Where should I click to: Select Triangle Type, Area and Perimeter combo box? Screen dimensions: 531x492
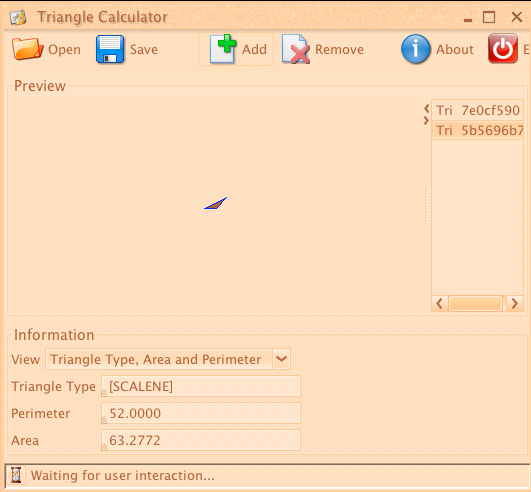[168, 359]
